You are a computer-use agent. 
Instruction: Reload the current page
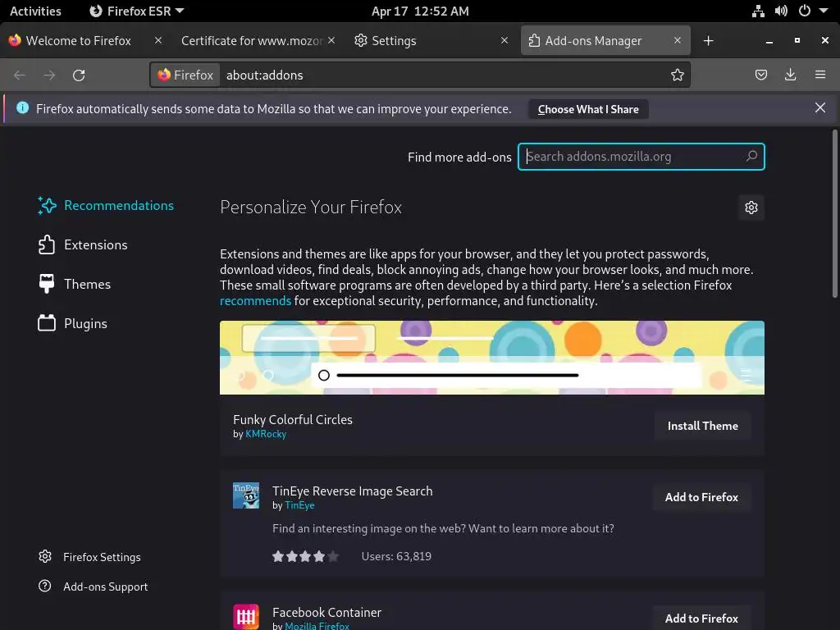click(79, 75)
